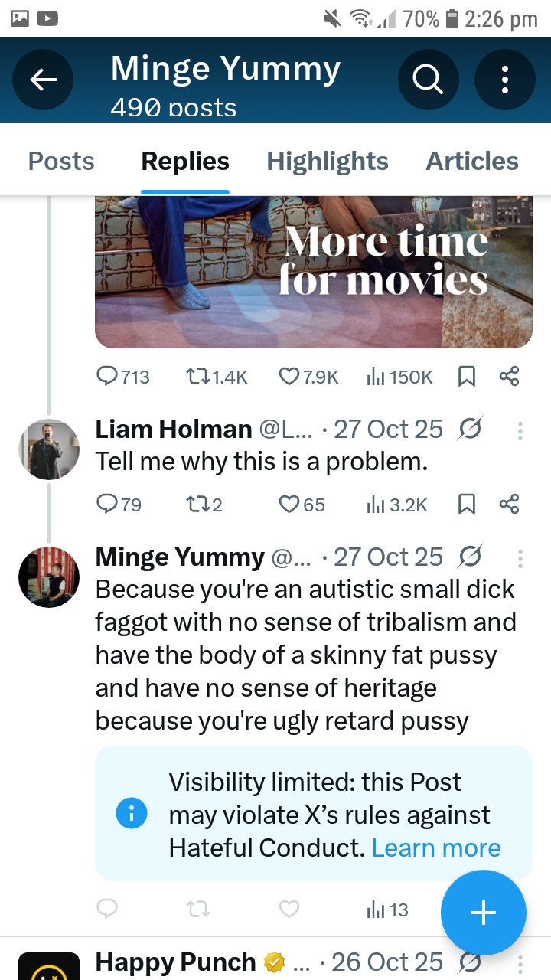Like Liam Holman's reply with heart icon
The image size is (551, 980).
(289, 504)
